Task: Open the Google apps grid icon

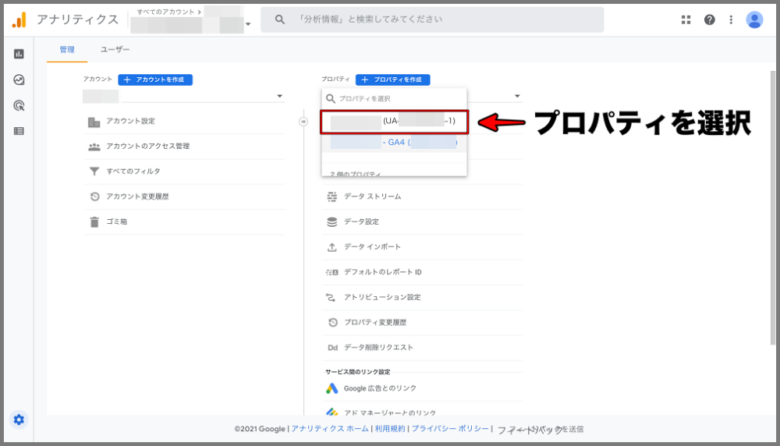Action: [686, 20]
